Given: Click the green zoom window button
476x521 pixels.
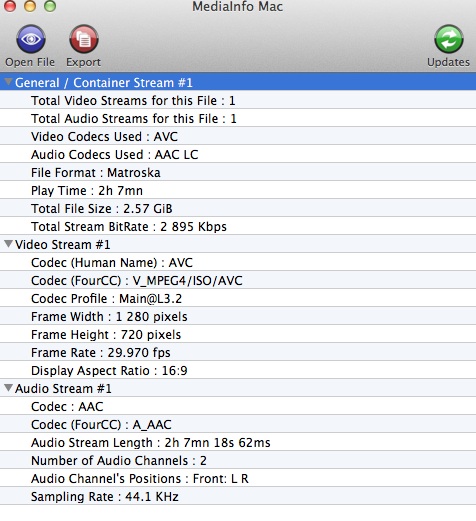Looking at the screenshot, I should coord(50,6).
